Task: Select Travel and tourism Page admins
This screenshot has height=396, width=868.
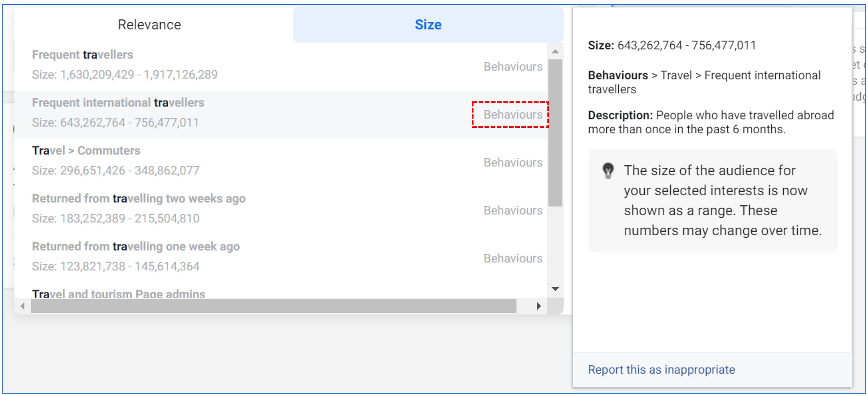Action: tap(118, 294)
